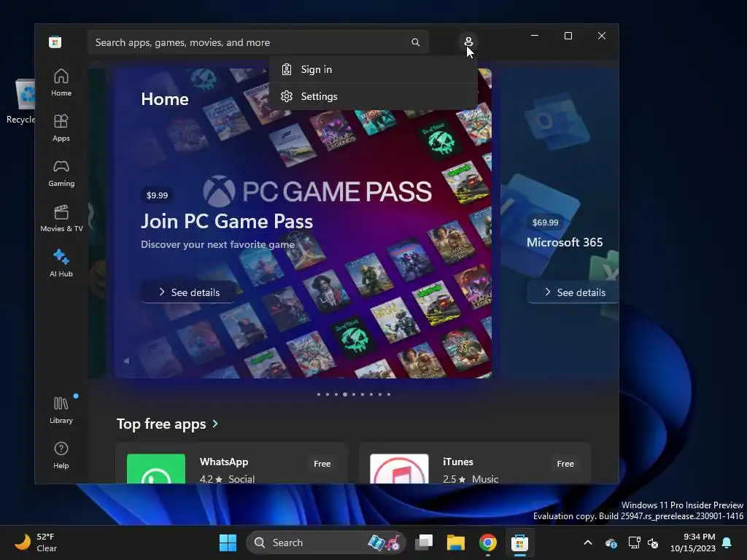
Task: Maximize the Microsoft Store window
Action: 568,36
